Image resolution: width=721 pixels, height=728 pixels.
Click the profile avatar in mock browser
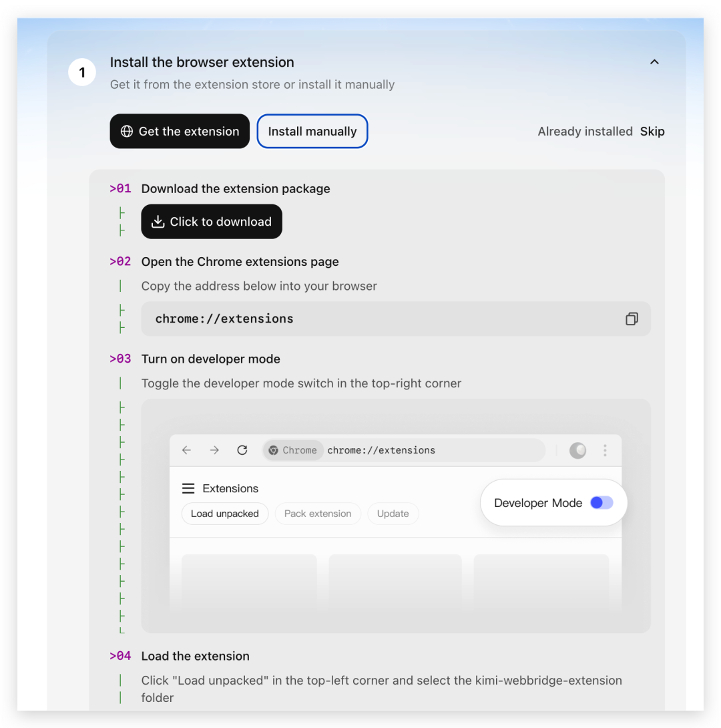577,450
